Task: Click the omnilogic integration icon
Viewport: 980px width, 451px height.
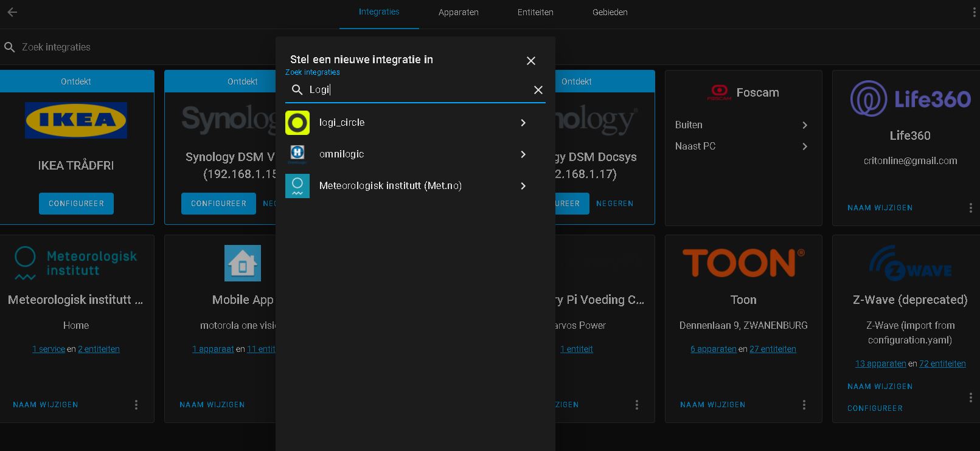Action: [x=297, y=154]
